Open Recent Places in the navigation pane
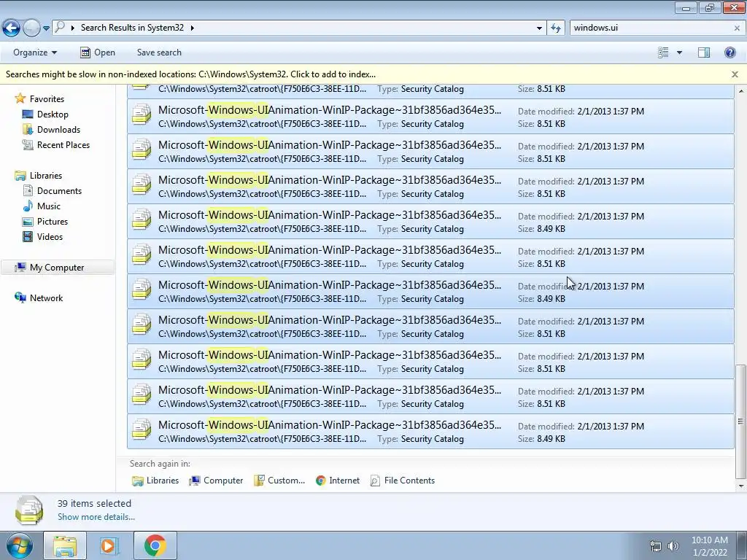The height and width of the screenshot is (560, 747). coord(63,145)
